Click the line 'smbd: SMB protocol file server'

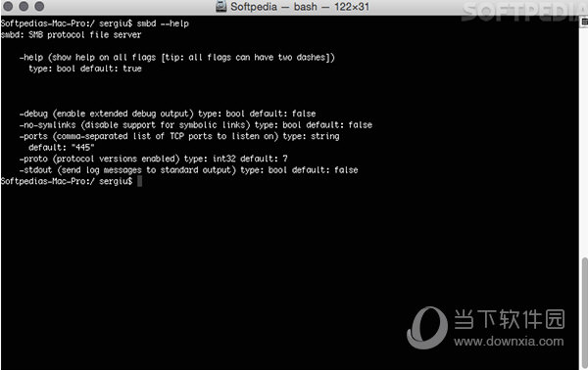click(71, 35)
